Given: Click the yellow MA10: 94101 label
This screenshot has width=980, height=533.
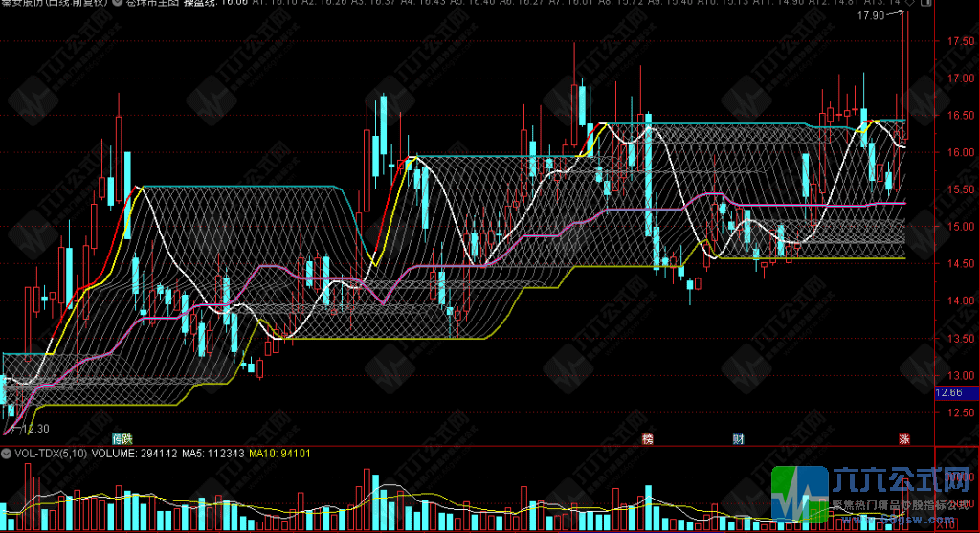Looking at the screenshot, I should [x=279, y=454].
